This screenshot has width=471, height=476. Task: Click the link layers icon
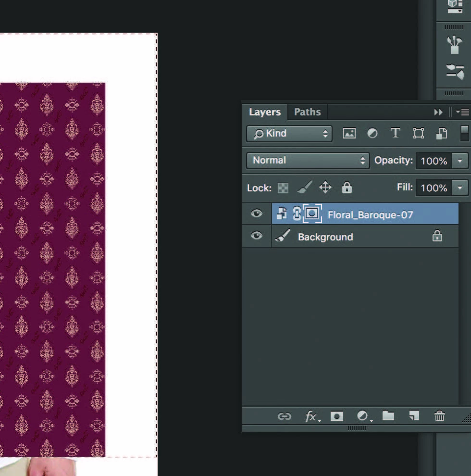285,416
